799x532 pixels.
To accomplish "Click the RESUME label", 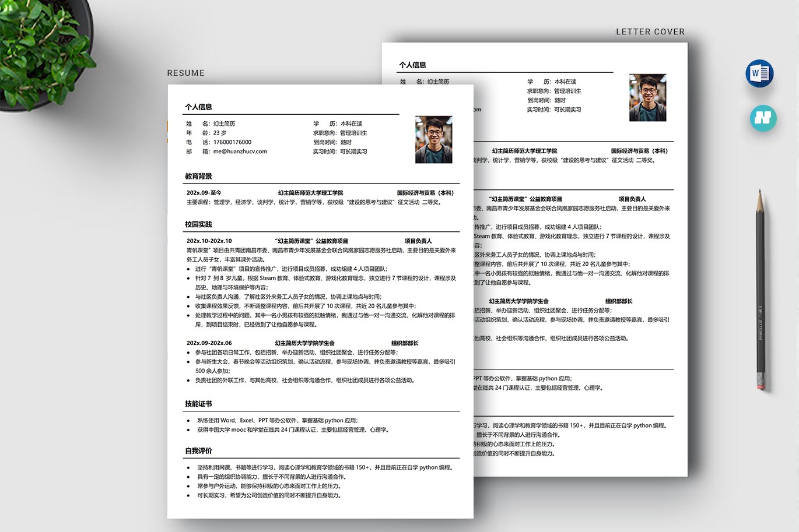I will (185, 73).
